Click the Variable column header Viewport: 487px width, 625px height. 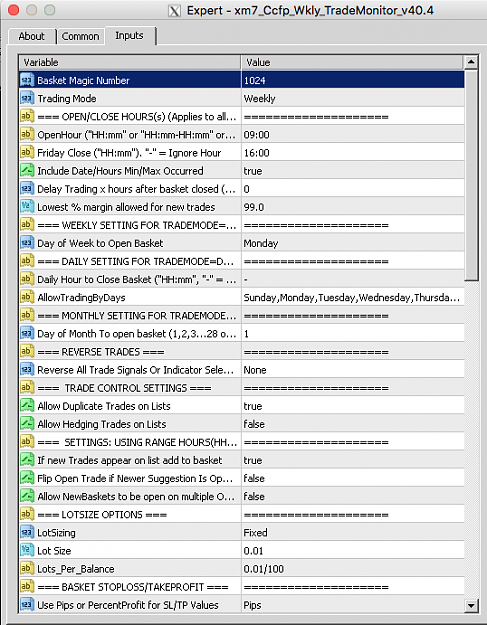[130, 62]
